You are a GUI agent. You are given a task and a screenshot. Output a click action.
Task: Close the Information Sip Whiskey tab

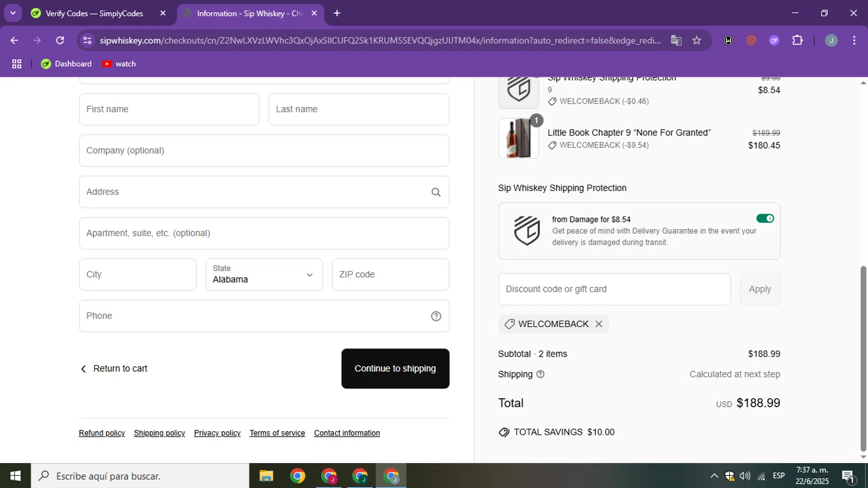[314, 13]
